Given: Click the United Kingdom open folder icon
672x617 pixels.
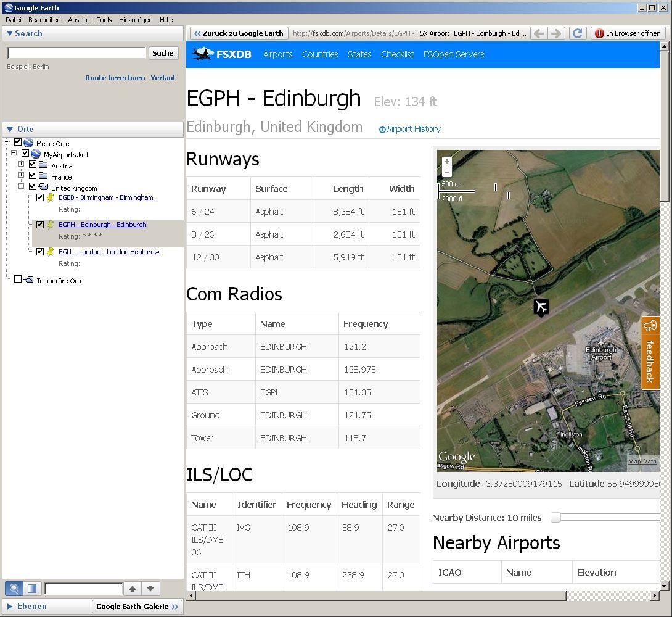Looking at the screenshot, I should tap(43, 187).
